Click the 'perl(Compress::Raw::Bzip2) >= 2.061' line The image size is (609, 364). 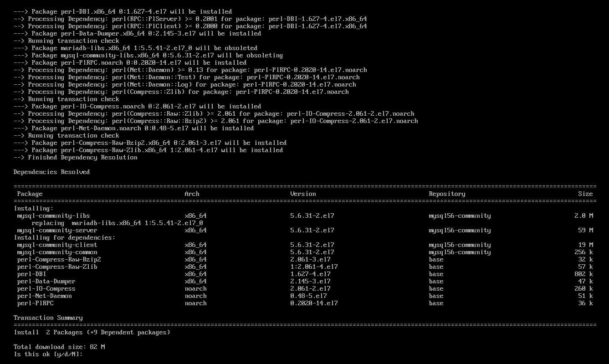pos(216,121)
